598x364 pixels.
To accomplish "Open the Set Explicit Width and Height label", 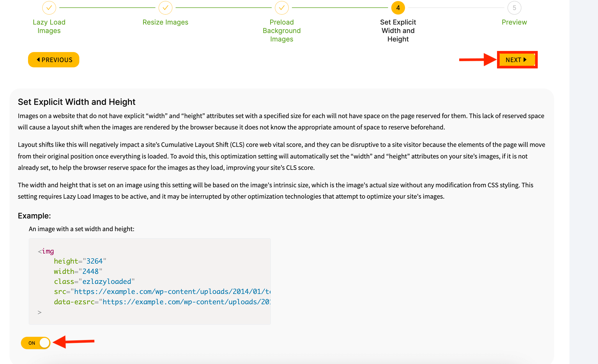I will click(x=398, y=31).
